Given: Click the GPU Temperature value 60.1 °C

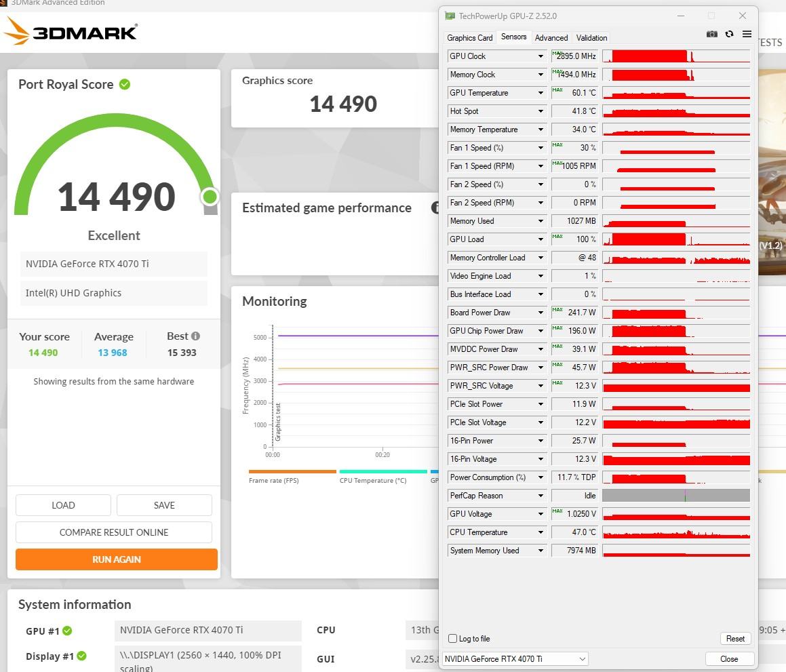Looking at the screenshot, I should click(x=574, y=93).
